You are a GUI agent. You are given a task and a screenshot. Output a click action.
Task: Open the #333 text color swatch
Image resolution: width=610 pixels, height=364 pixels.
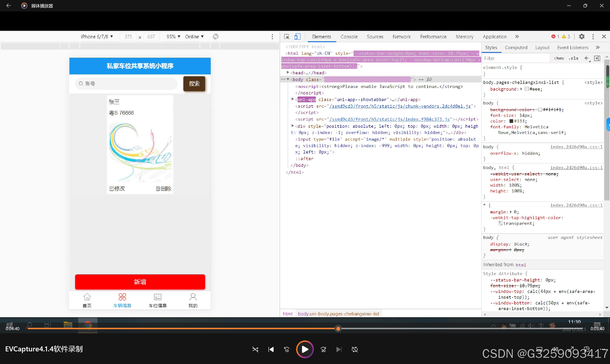click(511, 121)
